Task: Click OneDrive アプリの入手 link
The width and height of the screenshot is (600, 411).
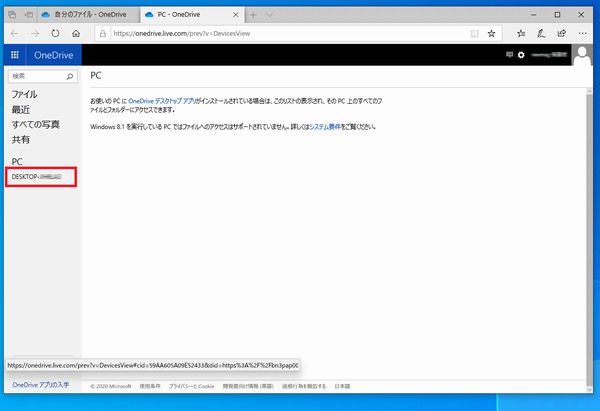Action: [x=41, y=385]
